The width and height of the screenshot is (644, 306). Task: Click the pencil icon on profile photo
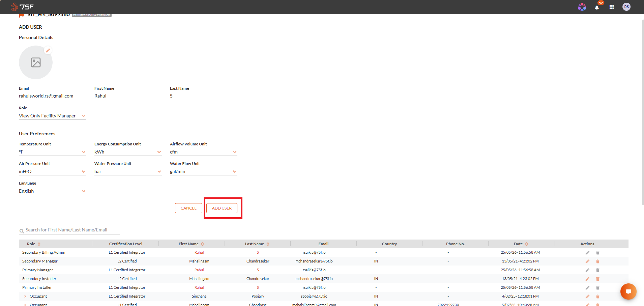coord(48,50)
